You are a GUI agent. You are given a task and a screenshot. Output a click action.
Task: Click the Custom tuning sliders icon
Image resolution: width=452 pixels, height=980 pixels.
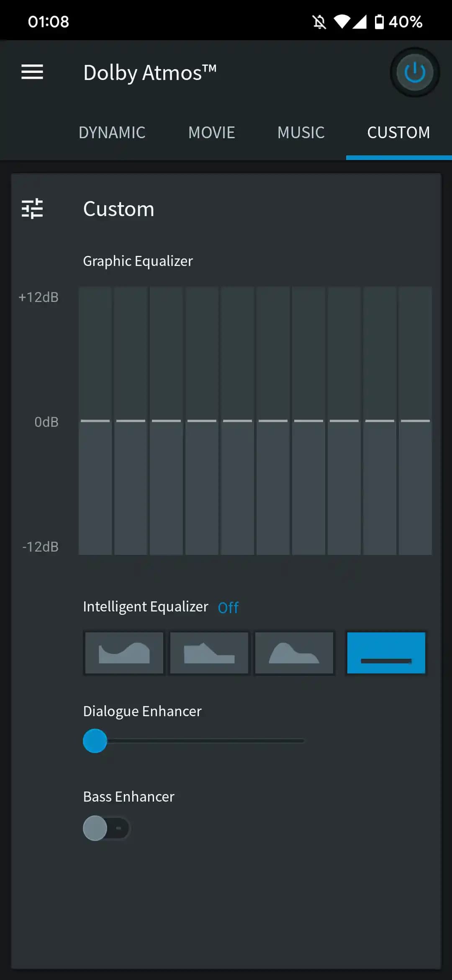[x=32, y=209]
